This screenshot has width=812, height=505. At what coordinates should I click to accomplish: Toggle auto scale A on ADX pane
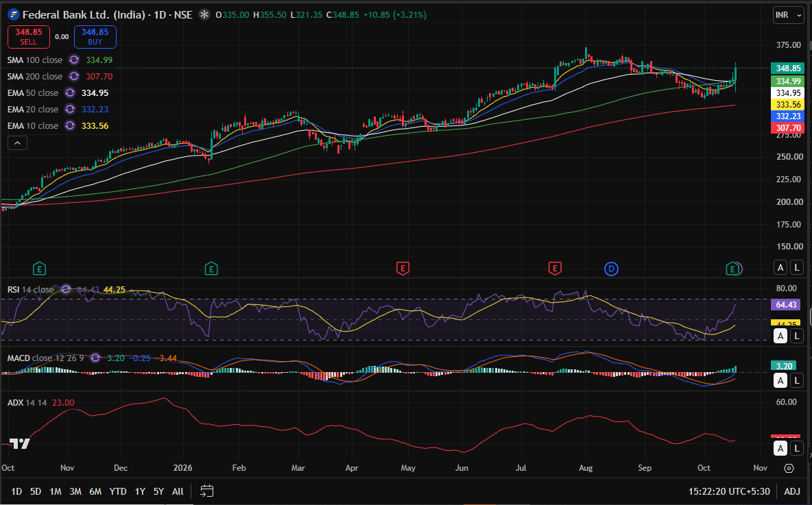780,448
